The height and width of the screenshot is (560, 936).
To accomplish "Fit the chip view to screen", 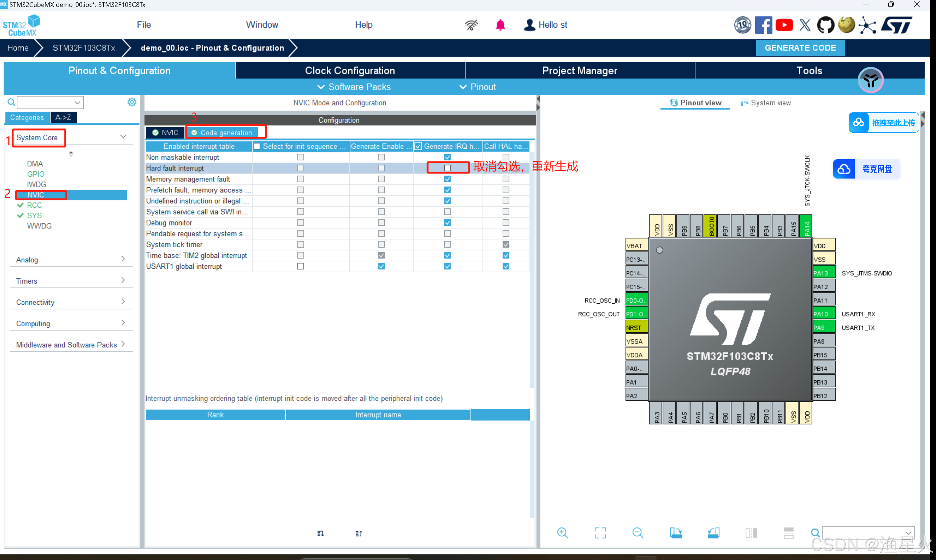I will [x=600, y=533].
